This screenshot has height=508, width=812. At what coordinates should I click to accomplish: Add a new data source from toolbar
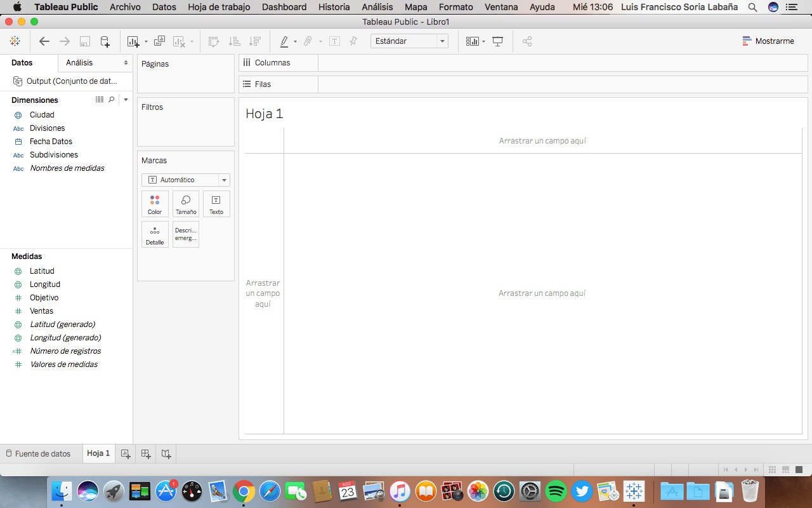105,41
